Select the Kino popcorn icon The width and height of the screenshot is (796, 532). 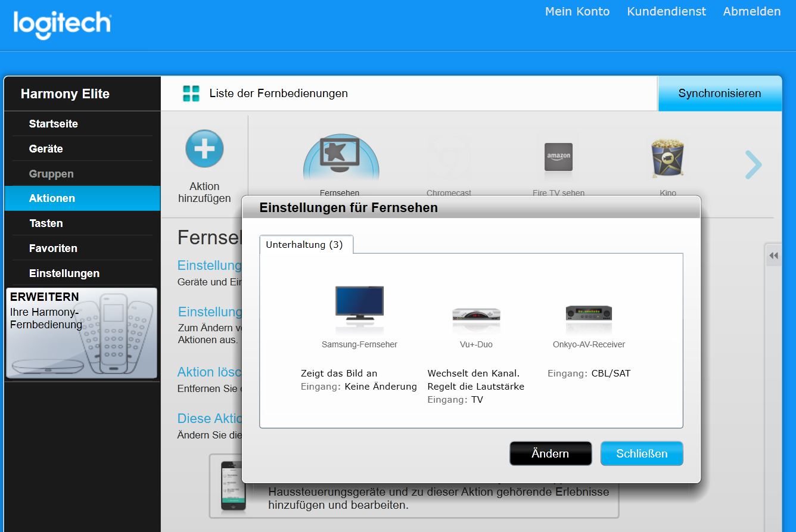[x=667, y=157]
